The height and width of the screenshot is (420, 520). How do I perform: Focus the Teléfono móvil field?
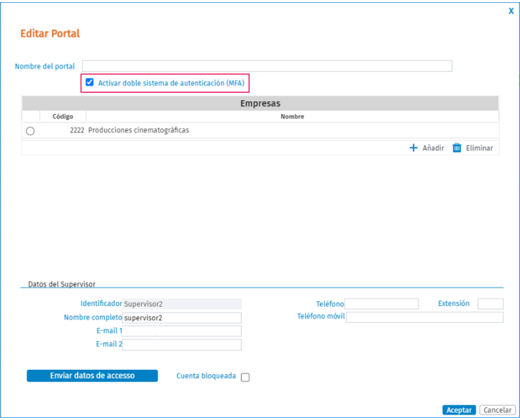click(x=425, y=317)
